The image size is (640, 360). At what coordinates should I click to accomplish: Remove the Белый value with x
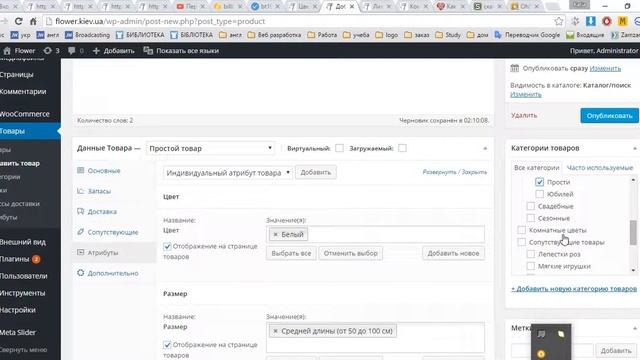(276, 234)
